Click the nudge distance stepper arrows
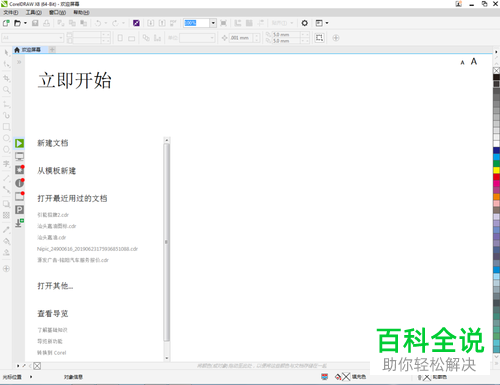This screenshot has width=500, height=385. click(x=257, y=38)
